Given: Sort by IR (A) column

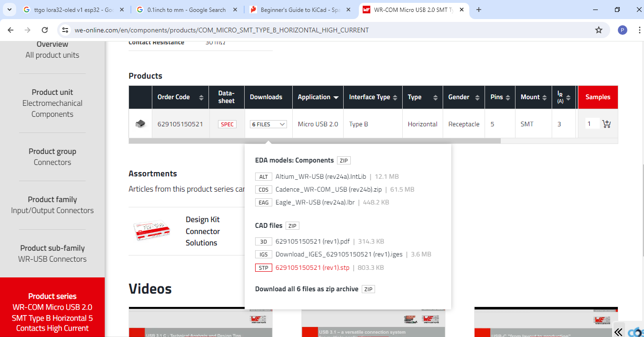Looking at the screenshot, I should (x=569, y=97).
